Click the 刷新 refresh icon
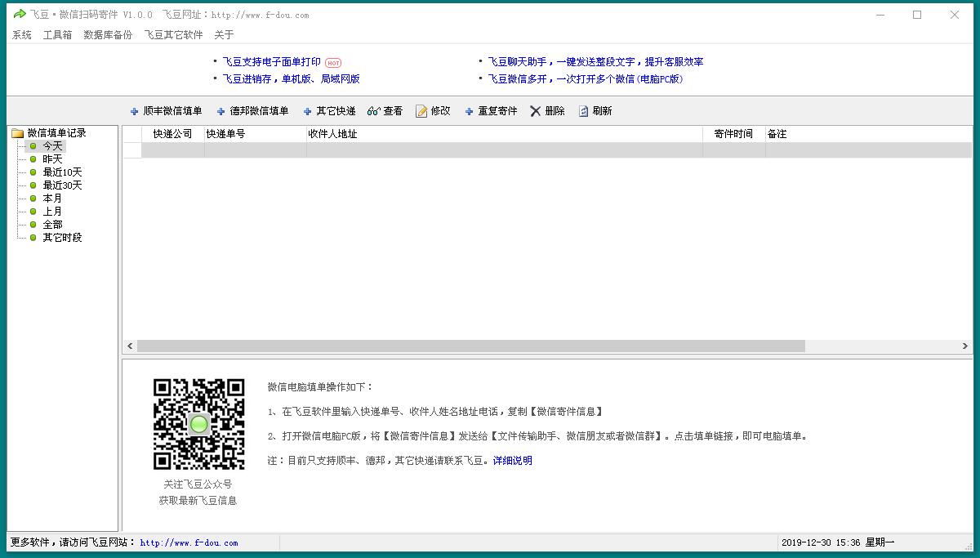The height and width of the screenshot is (558, 980). pos(584,111)
